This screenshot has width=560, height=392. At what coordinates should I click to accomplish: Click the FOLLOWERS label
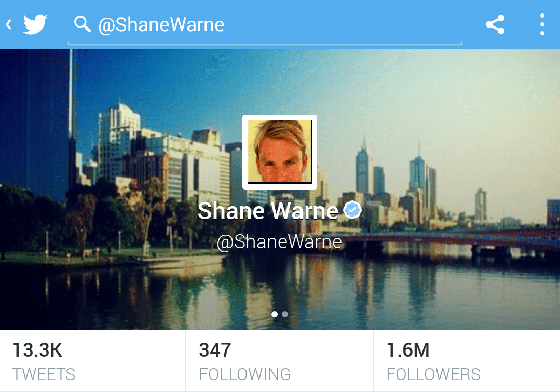pos(433,374)
